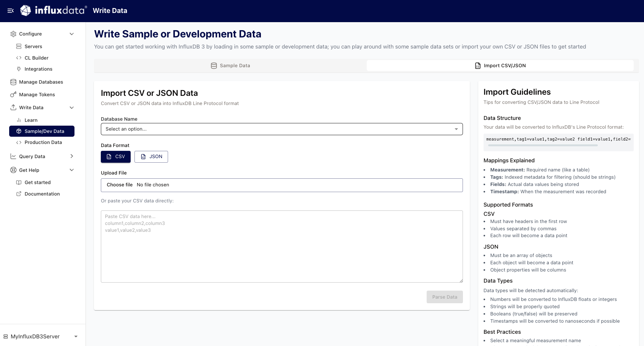Click the Sample/Dev Data cube icon

[x=19, y=131]
